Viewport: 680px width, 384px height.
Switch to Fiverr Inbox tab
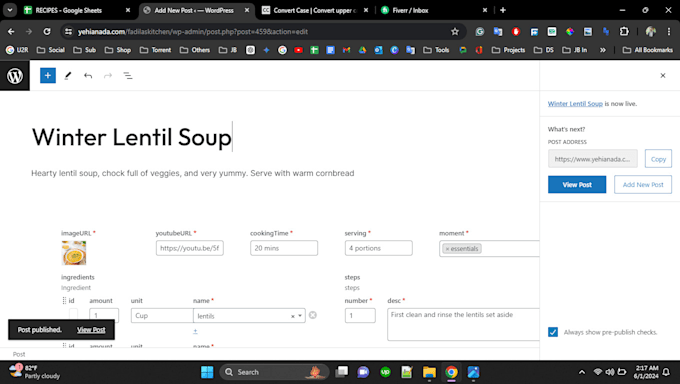click(434, 10)
